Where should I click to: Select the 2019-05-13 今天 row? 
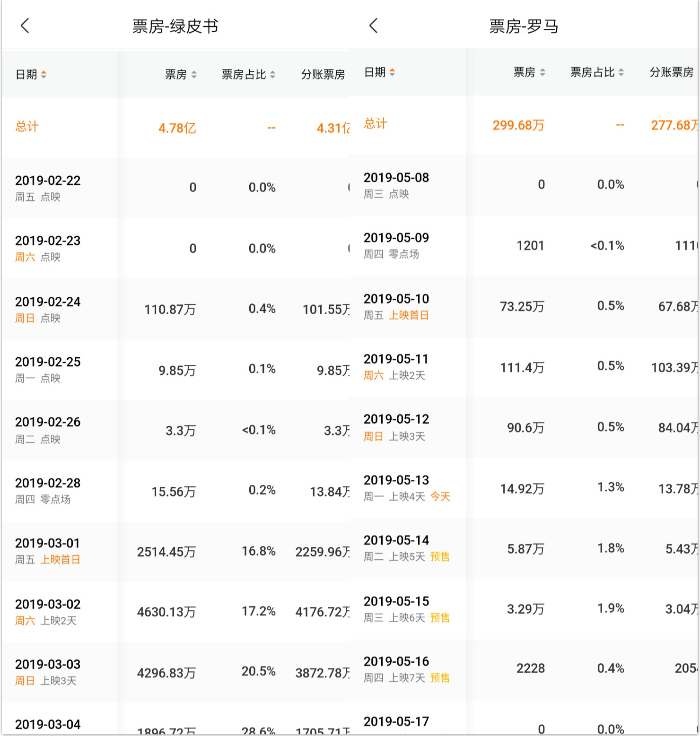pyautogui.click(x=524, y=488)
